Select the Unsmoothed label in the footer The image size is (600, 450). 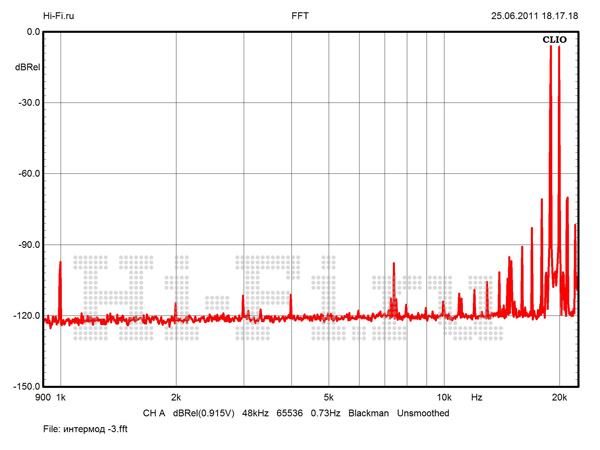[423, 413]
